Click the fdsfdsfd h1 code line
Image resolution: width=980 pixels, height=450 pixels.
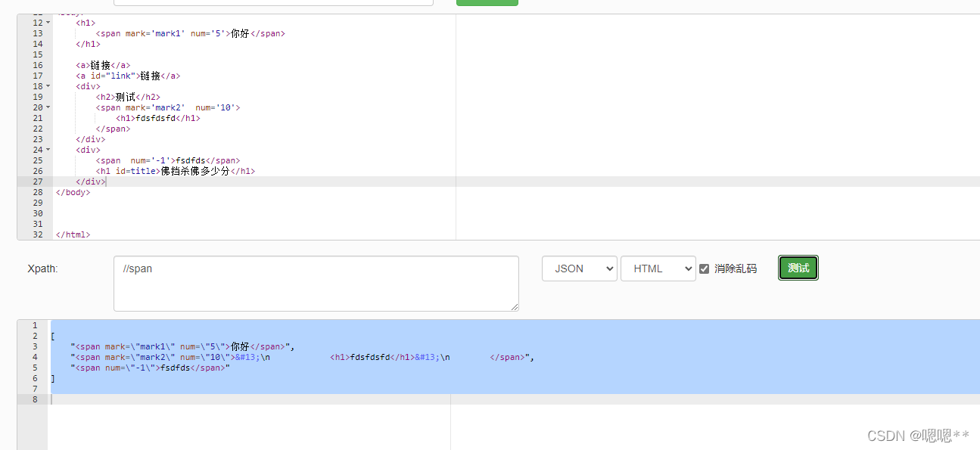(158, 118)
